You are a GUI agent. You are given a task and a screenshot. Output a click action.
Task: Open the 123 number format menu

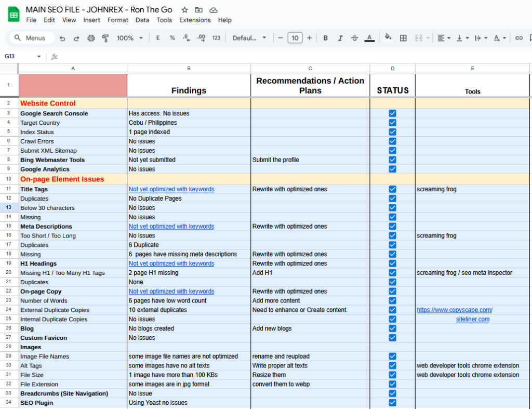point(217,38)
